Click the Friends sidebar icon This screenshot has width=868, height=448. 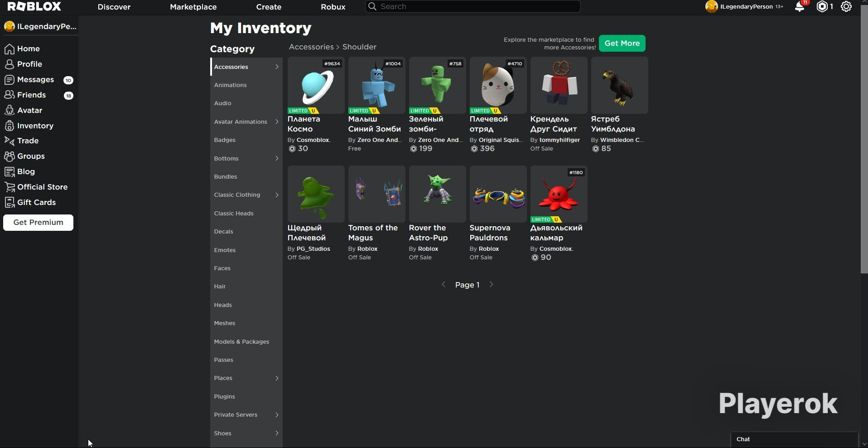tap(10, 95)
